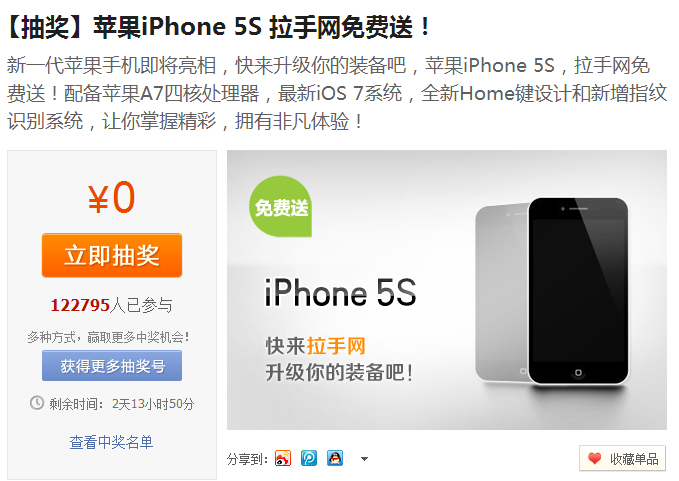Select the 【抽奖】苹果iPhone 5S page title
679x481 pixels.
point(219,27)
